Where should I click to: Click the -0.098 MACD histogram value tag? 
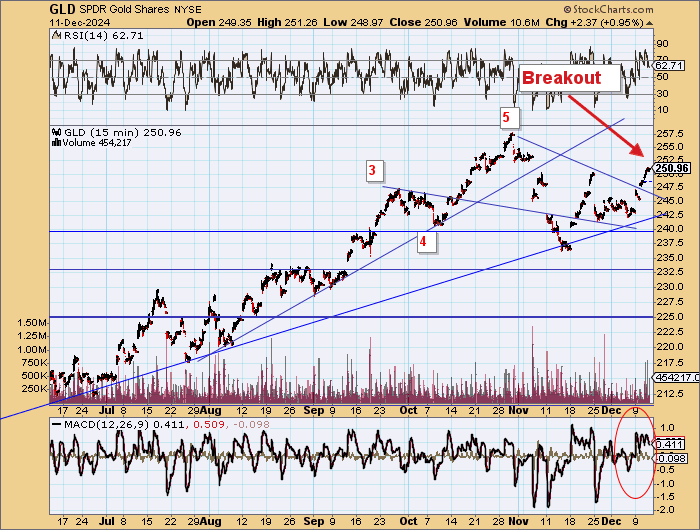click(x=669, y=458)
